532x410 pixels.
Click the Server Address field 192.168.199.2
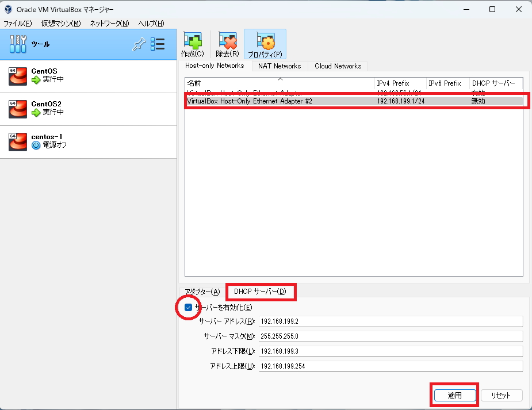tap(391, 321)
